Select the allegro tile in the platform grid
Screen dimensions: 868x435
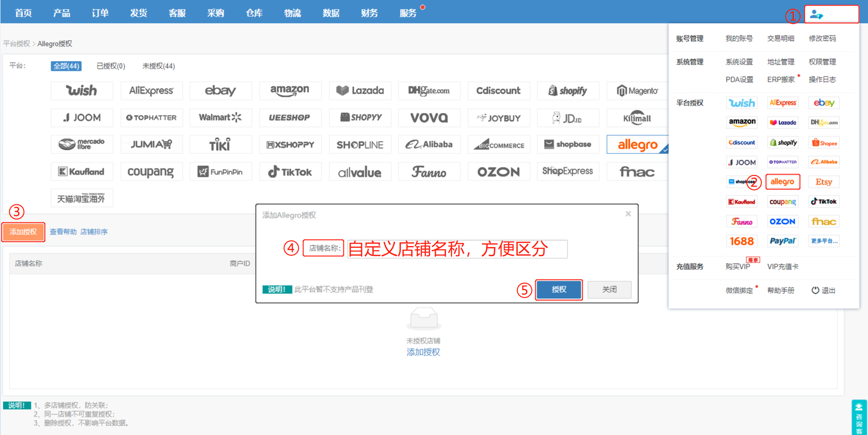point(638,144)
